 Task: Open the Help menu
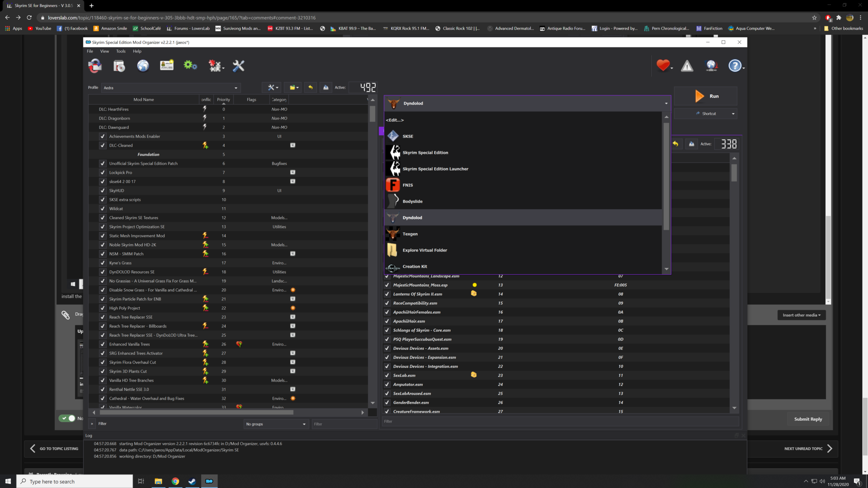137,51
